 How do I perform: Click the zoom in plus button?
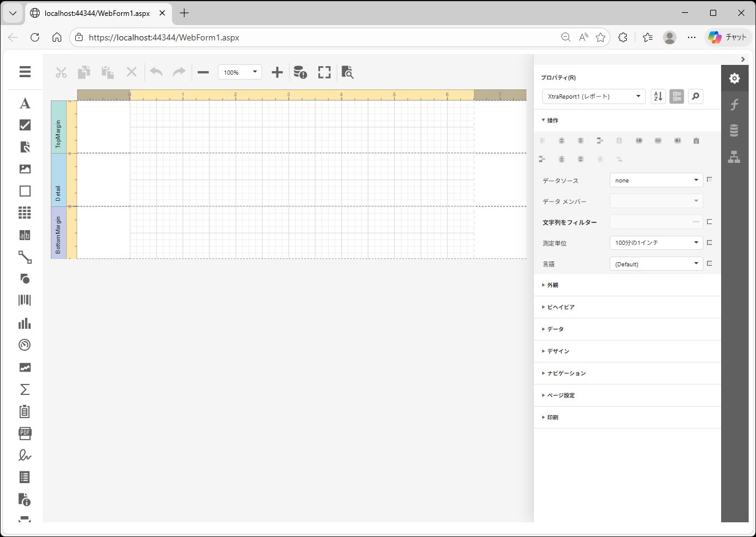277,72
